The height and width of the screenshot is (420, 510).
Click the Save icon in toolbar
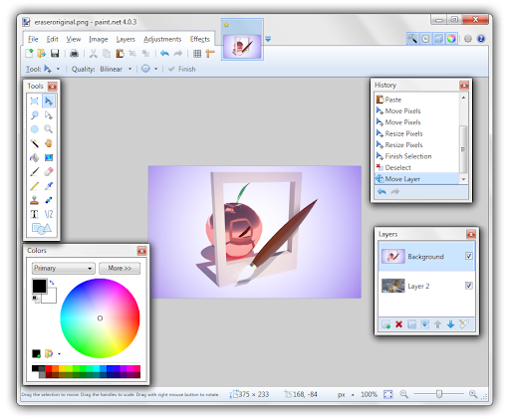pos(55,54)
